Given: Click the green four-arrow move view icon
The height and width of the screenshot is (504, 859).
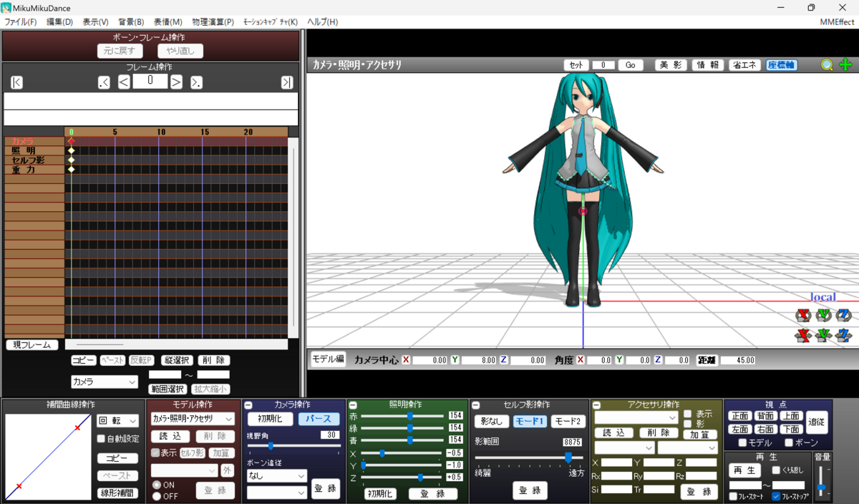Looking at the screenshot, I should coord(845,64).
